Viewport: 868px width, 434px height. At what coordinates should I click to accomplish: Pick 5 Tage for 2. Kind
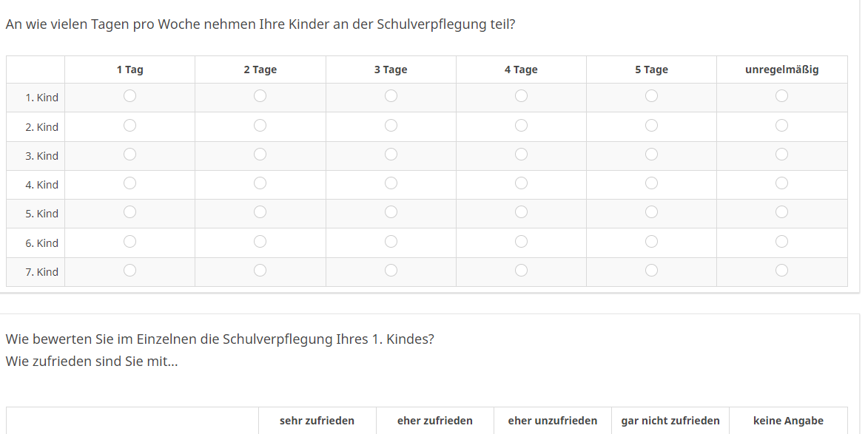(x=651, y=126)
